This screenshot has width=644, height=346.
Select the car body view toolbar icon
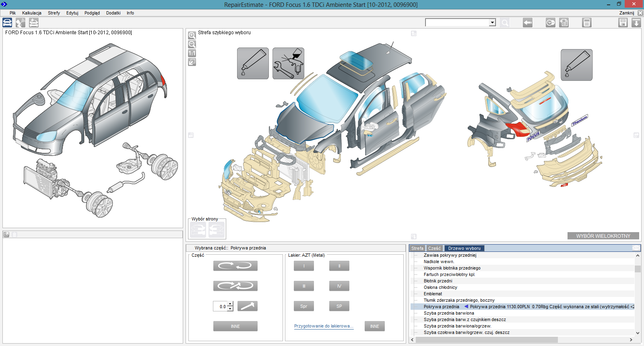coord(7,23)
